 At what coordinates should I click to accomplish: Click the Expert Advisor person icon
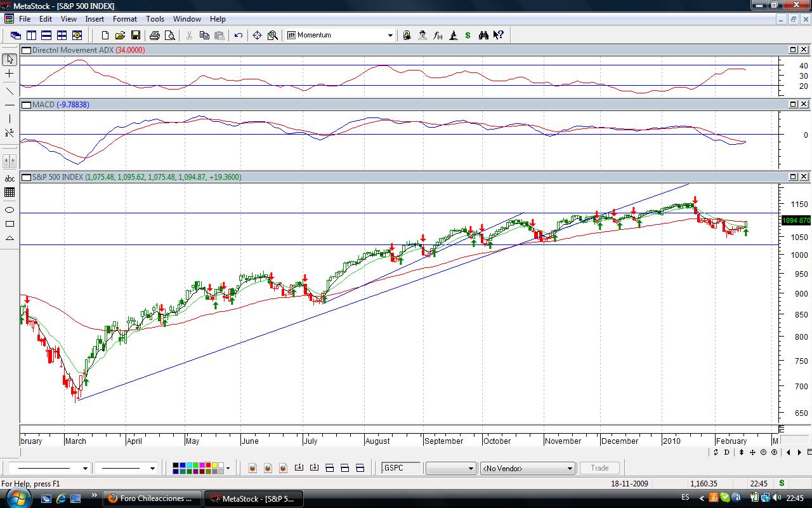[x=422, y=36]
